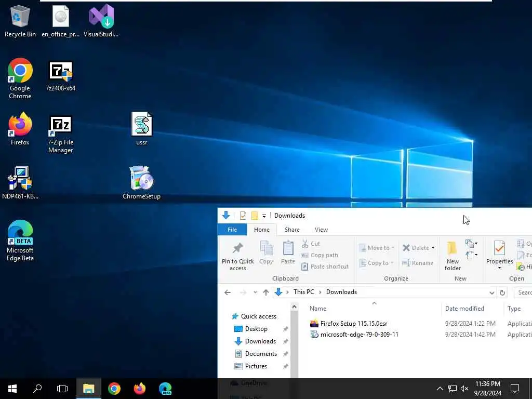The height and width of the screenshot is (399, 532).
Task: Open Task View on the taskbar
Action: [62, 389]
